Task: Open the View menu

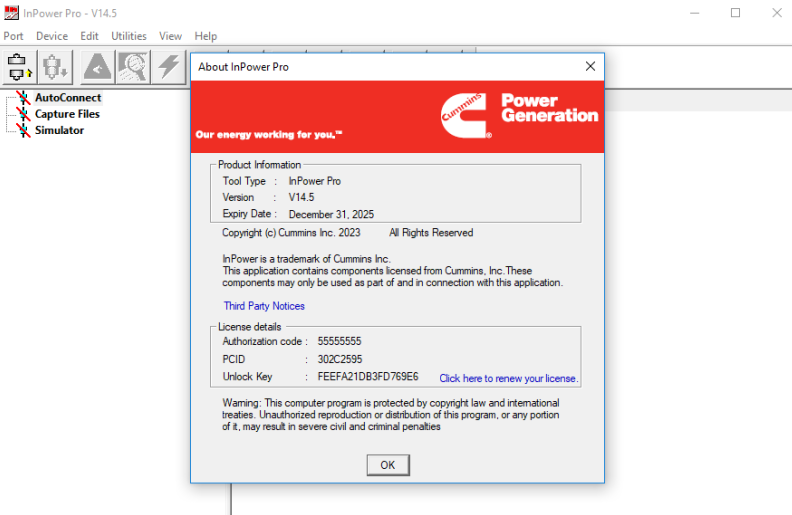Action: 170,36
